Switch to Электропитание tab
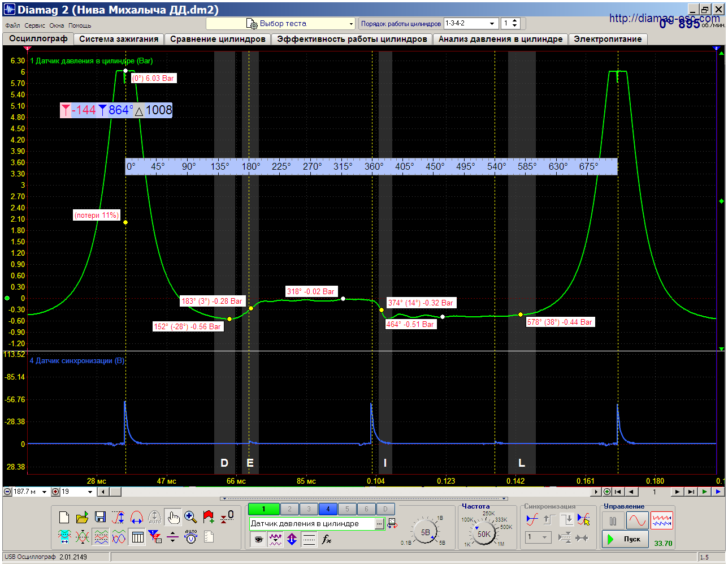Image resolution: width=728 pixels, height=564 pixels. point(608,39)
